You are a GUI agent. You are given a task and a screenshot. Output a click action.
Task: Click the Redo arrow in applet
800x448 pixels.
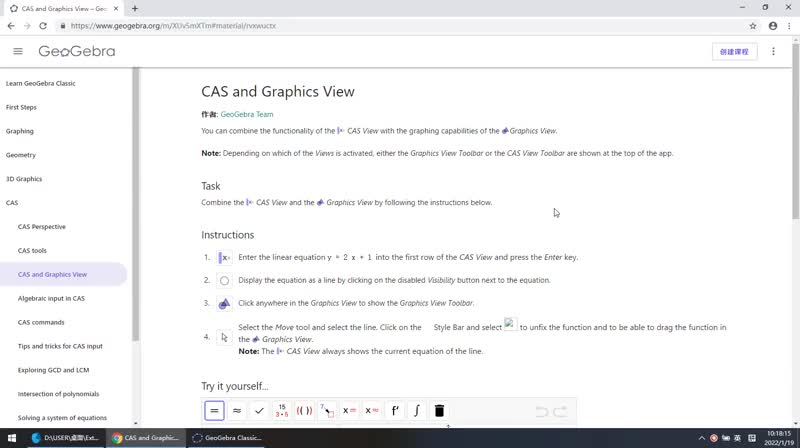(x=560, y=411)
